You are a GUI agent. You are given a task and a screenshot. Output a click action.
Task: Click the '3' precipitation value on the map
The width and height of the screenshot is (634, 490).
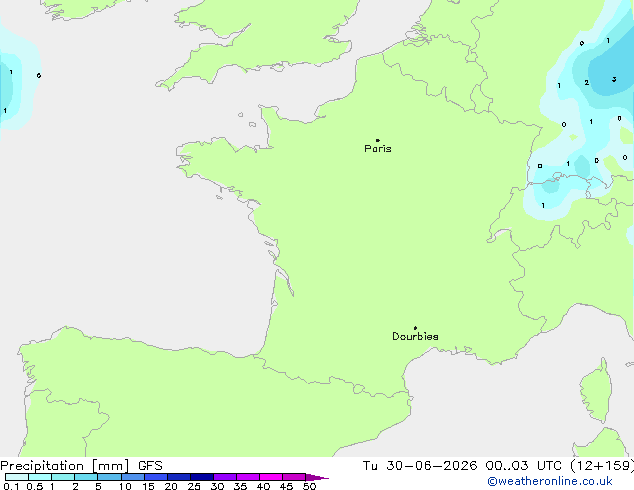[614, 79]
